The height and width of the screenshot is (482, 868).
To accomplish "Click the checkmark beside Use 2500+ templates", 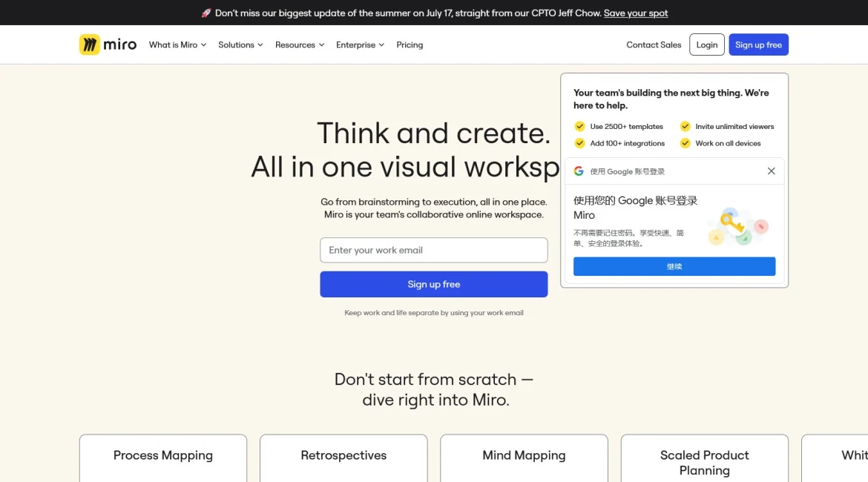I will coord(579,126).
